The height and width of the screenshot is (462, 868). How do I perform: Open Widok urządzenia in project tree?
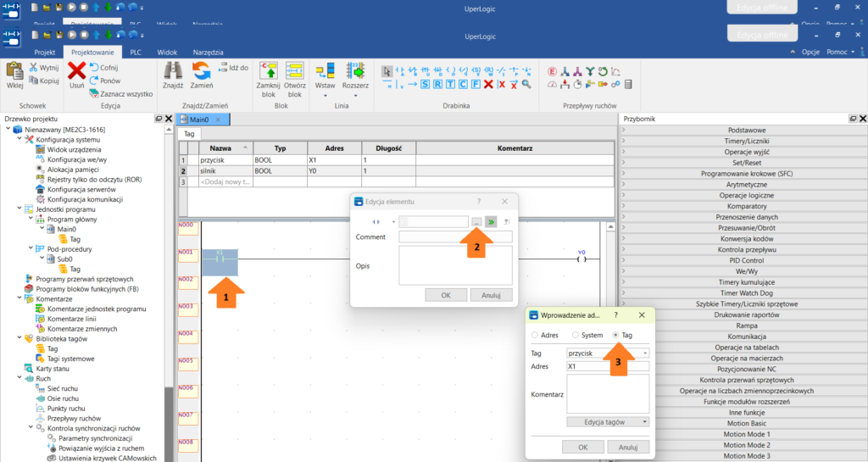pyautogui.click(x=75, y=149)
